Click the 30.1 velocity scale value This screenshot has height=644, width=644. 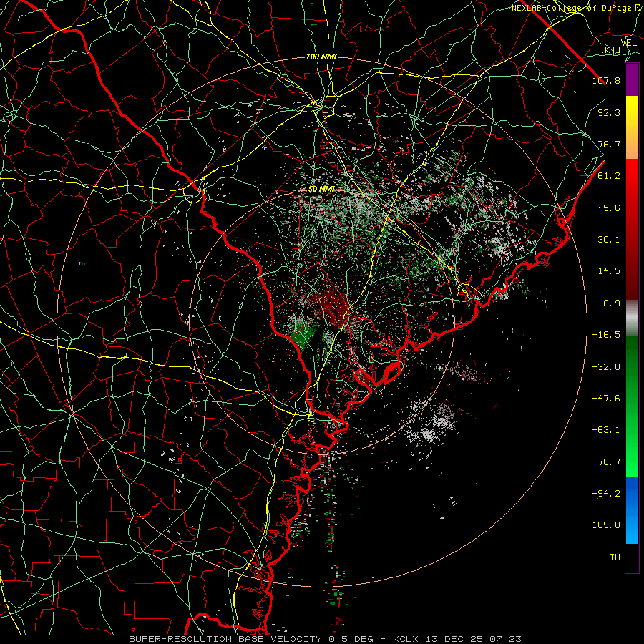tap(609, 240)
